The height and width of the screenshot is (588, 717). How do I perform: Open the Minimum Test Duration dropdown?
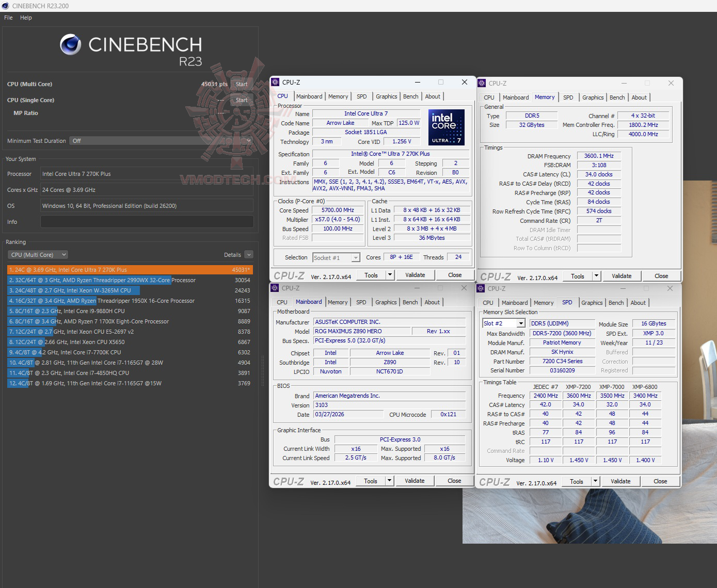click(161, 141)
